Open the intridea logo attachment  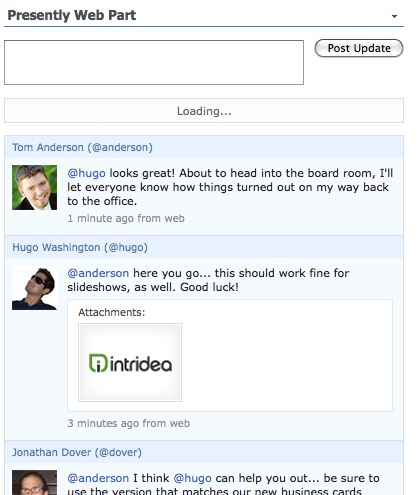[130, 362]
